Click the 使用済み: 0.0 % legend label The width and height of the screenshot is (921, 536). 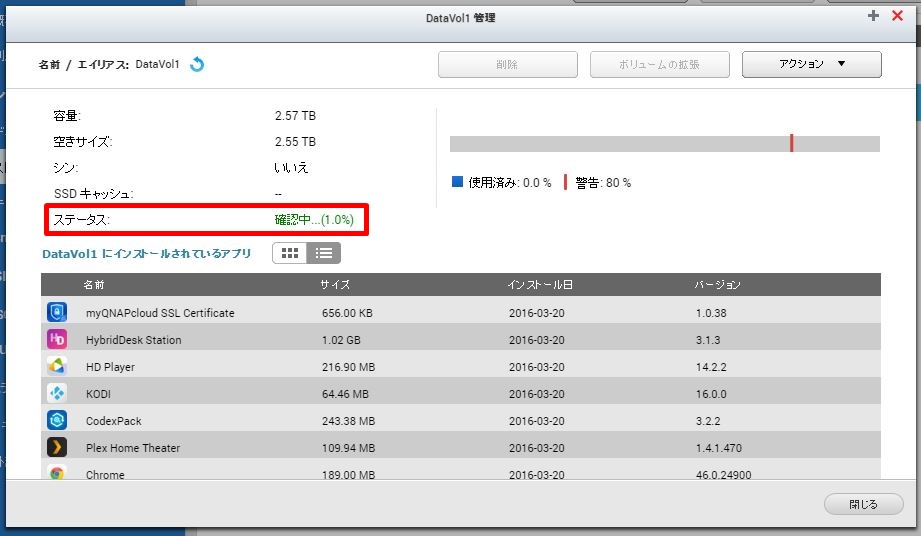coord(510,183)
